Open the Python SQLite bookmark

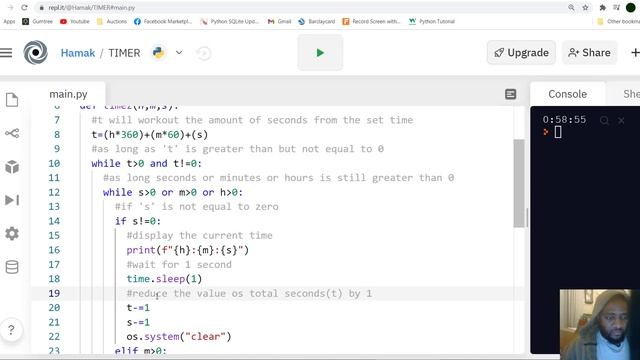tap(229, 21)
